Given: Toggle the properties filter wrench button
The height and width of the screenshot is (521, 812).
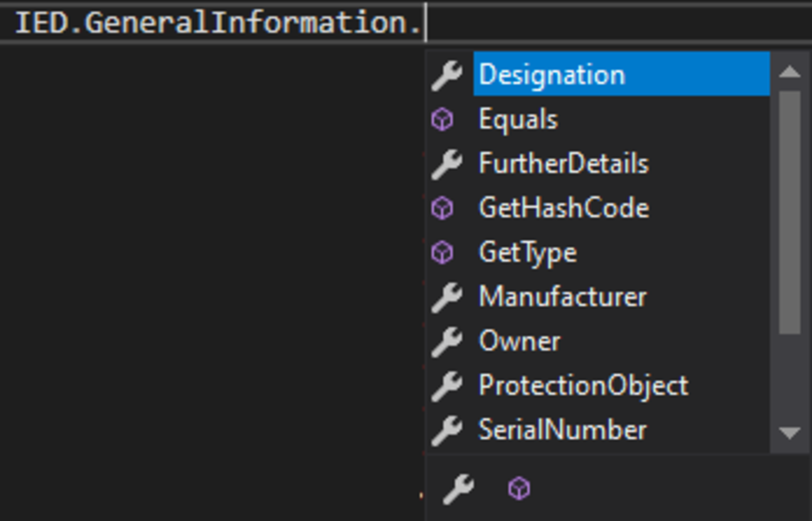Looking at the screenshot, I should click(x=458, y=489).
